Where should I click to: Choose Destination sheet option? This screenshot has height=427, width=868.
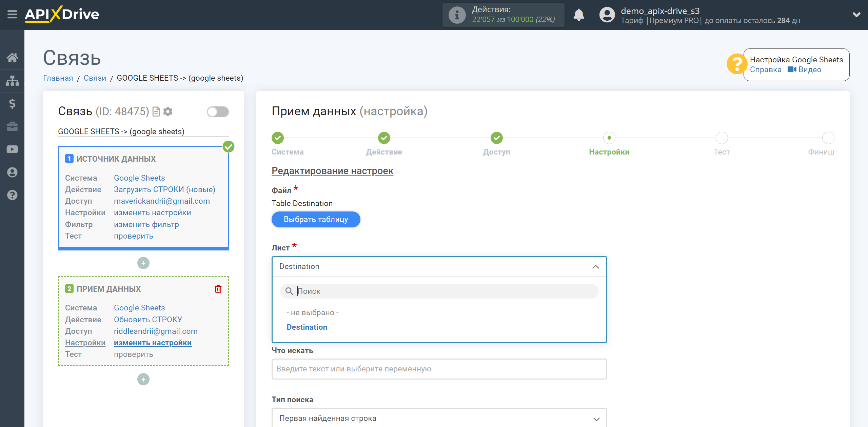307,327
